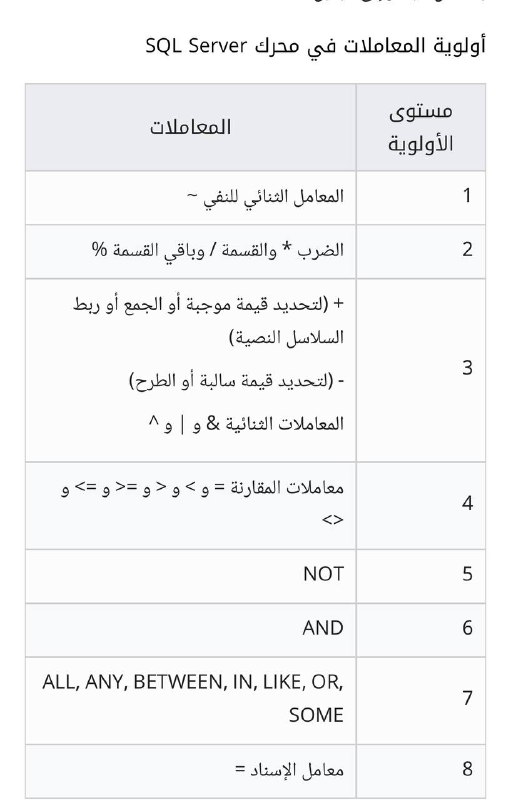Click the multiplication, division, modulo row text
511x800 pixels.
tap(218, 250)
